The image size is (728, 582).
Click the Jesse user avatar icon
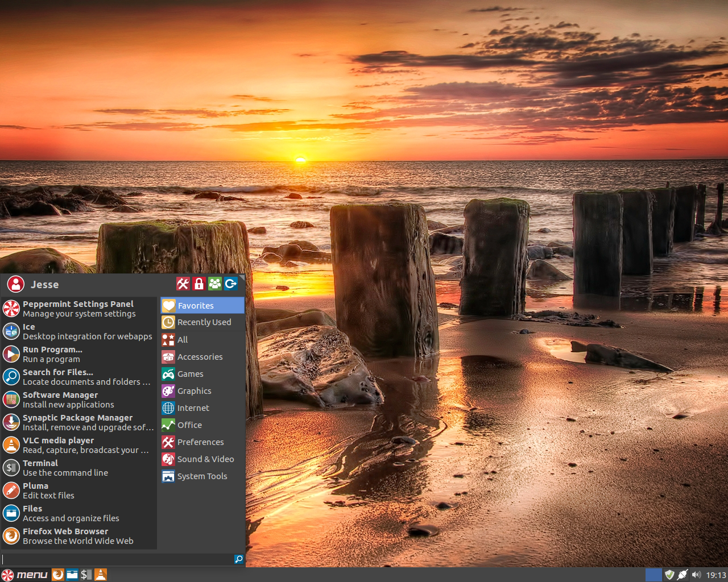point(16,284)
